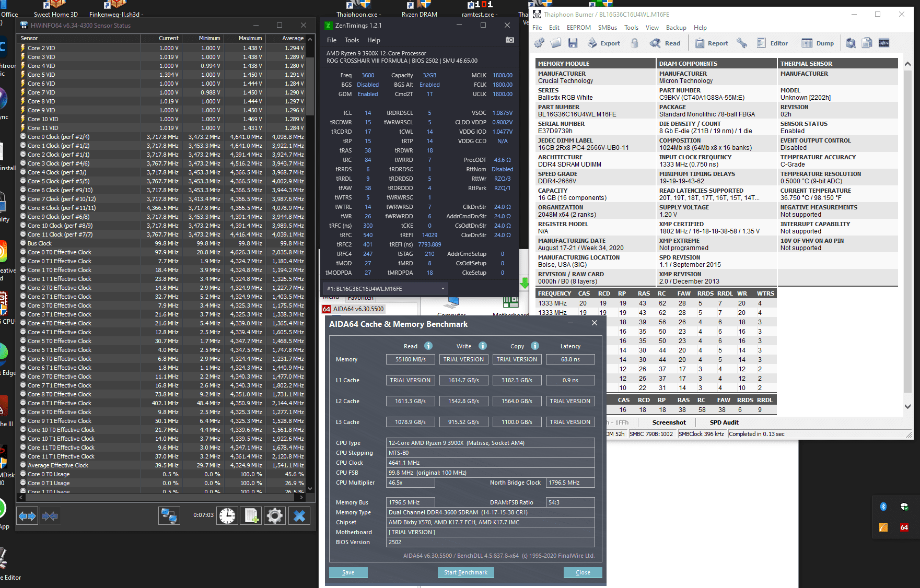Take ZenTimings screenshot via camera icon
Image resolution: width=920 pixels, height=588 pixels.
click(509, 40)
